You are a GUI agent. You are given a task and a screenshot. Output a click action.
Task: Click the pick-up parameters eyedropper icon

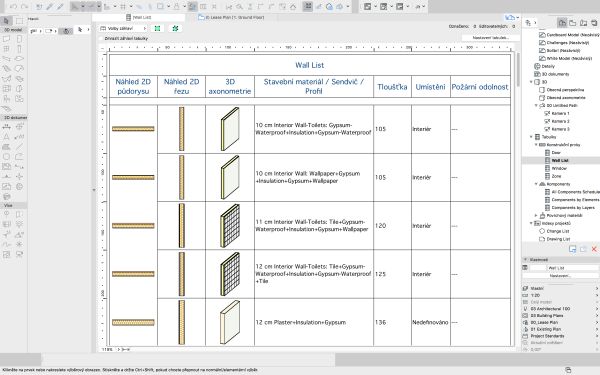coord(50,7)
